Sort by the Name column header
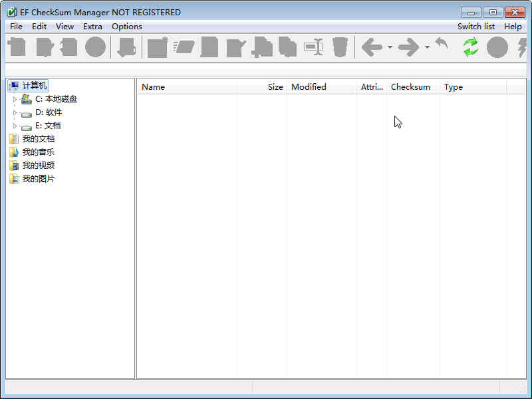This screenshot has height=399, width=532. click(x=187, y=87)
